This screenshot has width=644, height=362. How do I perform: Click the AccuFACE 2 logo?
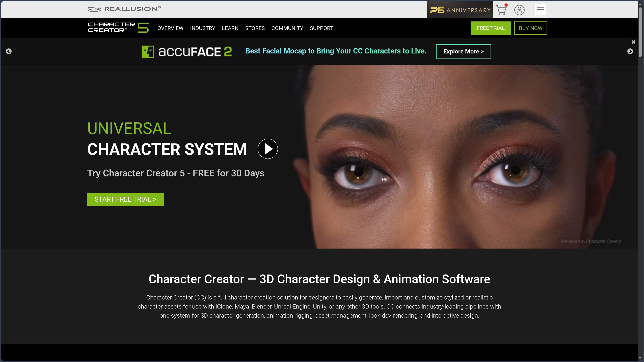coord(187,52)
